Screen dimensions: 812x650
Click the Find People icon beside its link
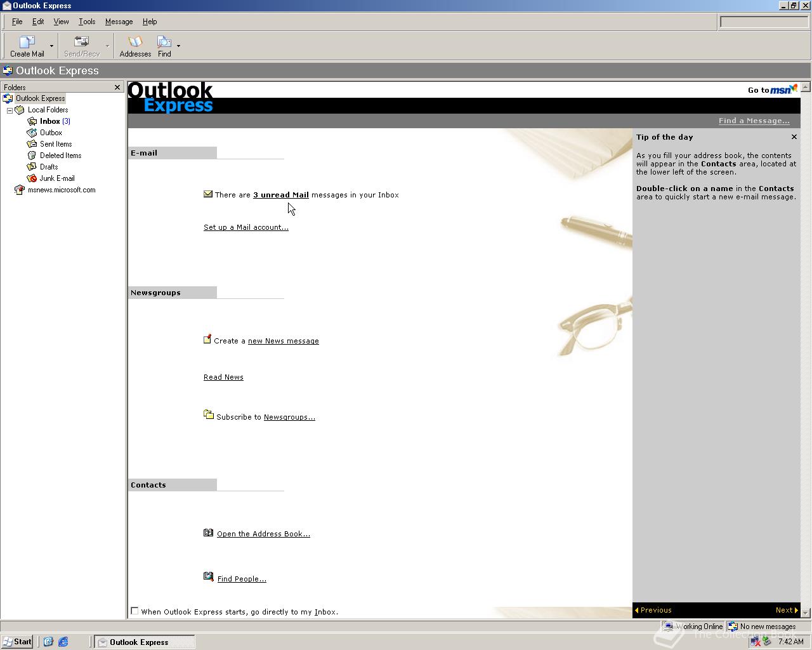209,577
